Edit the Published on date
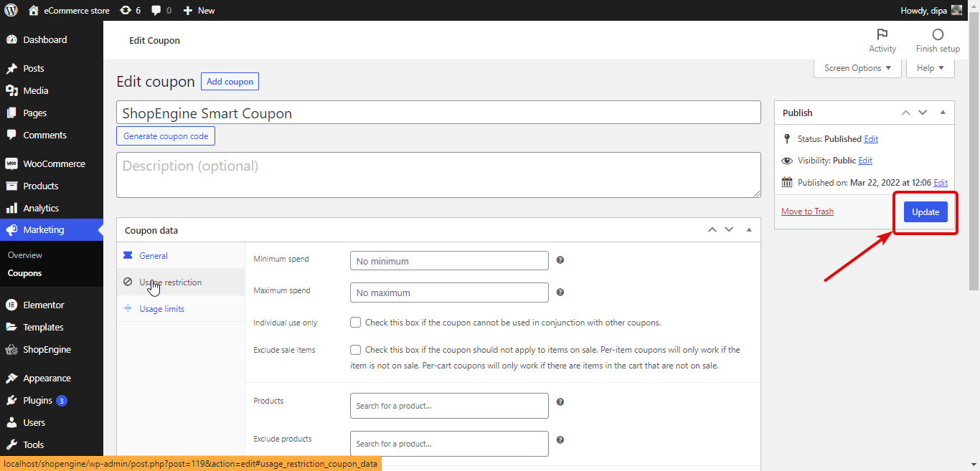Screen dimensions: 980x471 coord(941,183)
